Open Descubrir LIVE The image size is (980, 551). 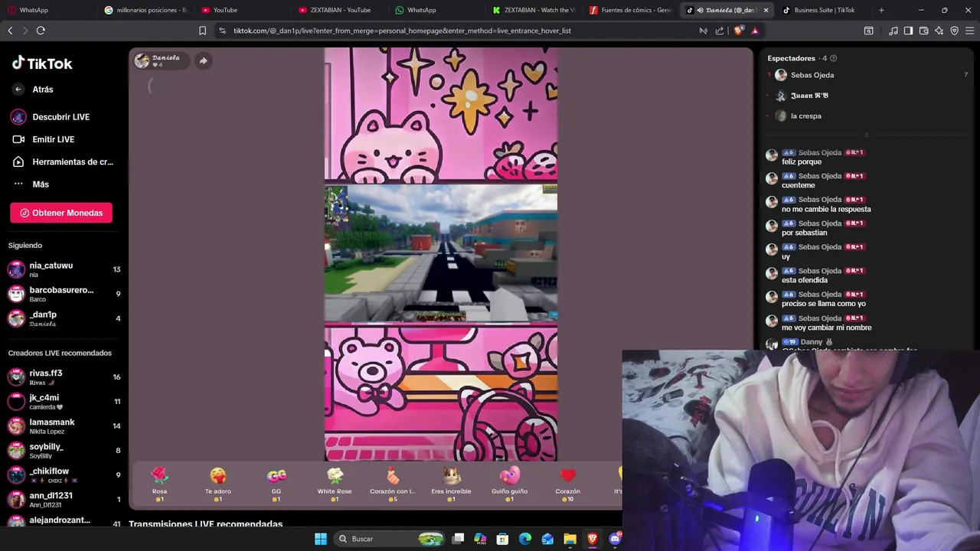coord(51,117)
